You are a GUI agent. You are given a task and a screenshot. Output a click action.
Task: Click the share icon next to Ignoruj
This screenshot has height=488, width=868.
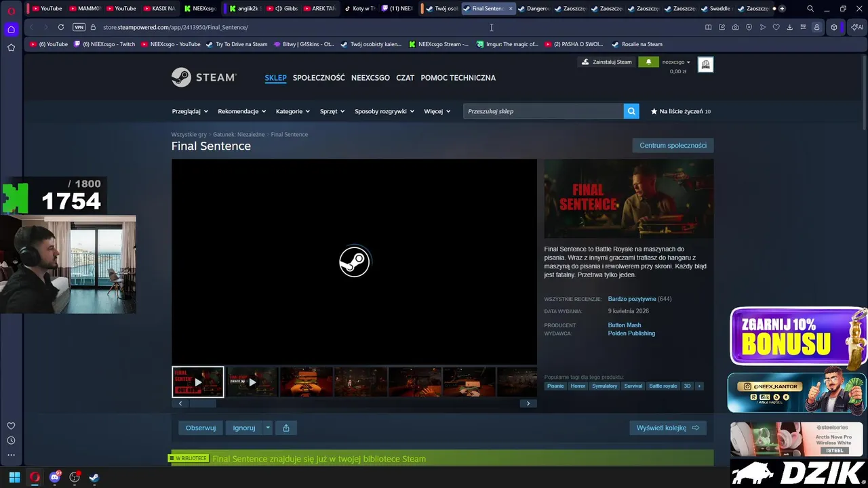(x=286, y=428)
